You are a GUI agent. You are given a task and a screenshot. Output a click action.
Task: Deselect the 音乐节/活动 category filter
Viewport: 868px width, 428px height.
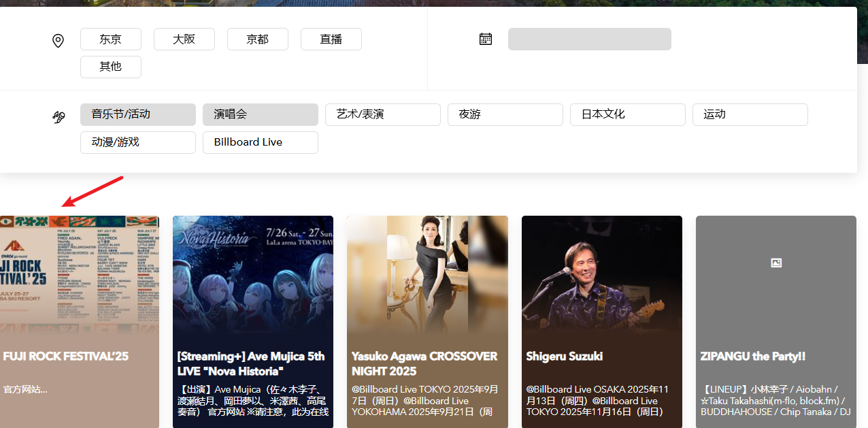pyautogui.click(x=138, y=114)
